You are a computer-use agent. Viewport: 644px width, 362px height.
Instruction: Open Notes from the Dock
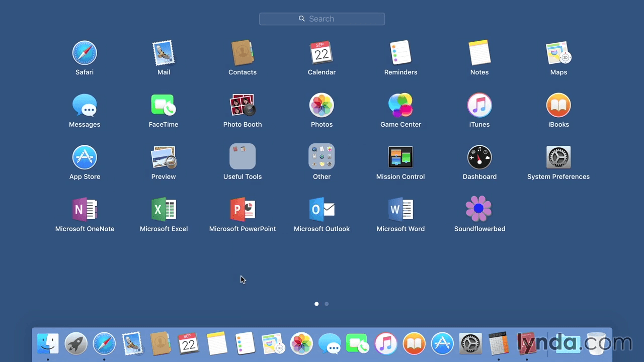click(217, 344)
